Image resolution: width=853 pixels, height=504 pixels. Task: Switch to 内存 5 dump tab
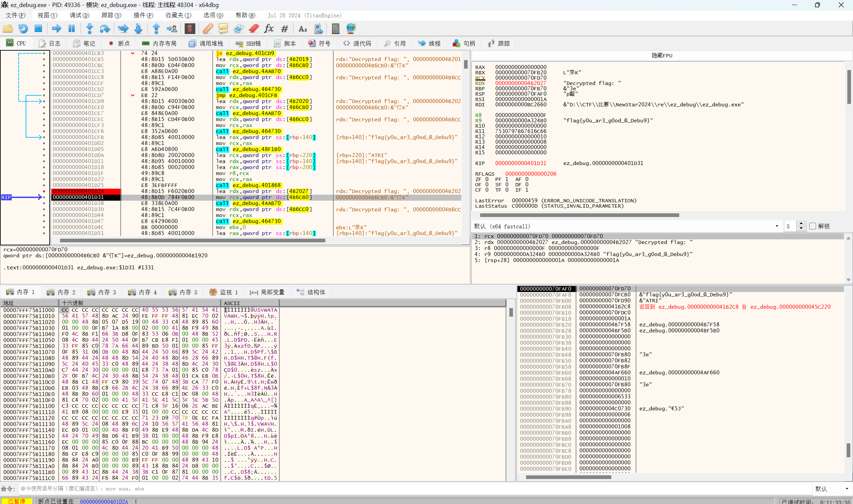[183, 292]
